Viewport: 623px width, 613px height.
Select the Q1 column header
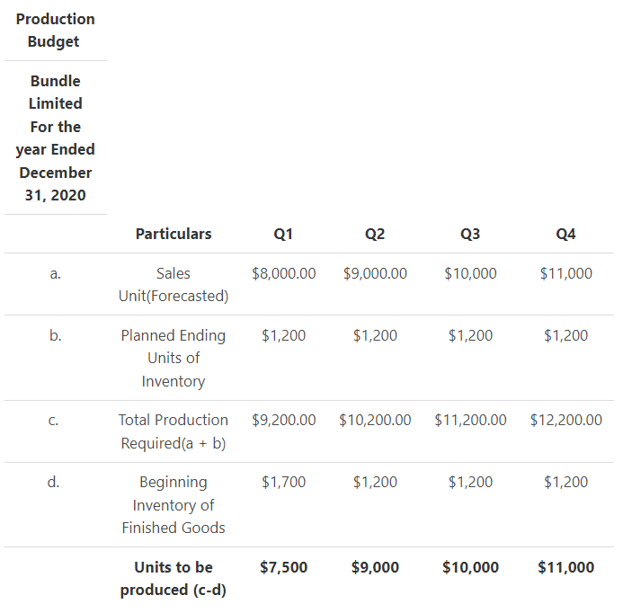click(x=283, y=234)
